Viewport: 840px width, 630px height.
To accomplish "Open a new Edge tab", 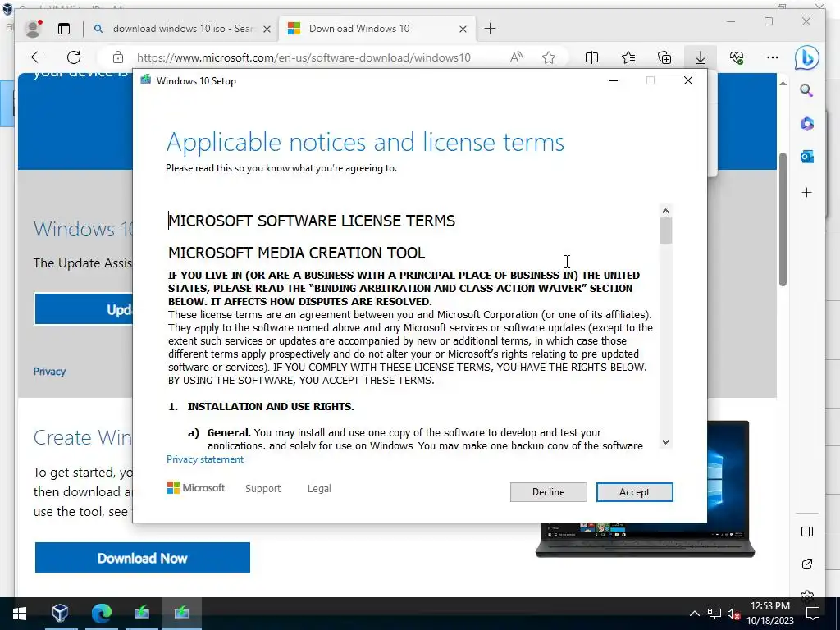I will [x=491, y=29].
